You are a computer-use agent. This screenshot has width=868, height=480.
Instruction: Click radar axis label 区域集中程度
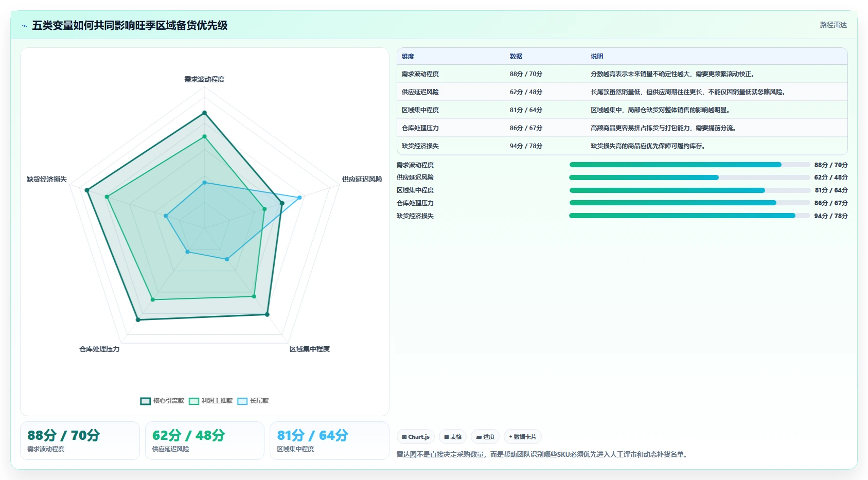click(x=310, y=349)
